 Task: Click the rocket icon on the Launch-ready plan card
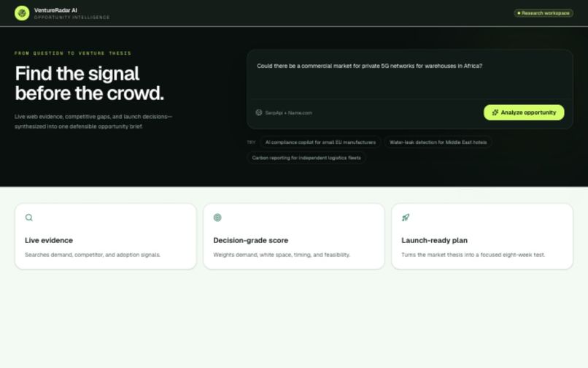click(406, 218)
